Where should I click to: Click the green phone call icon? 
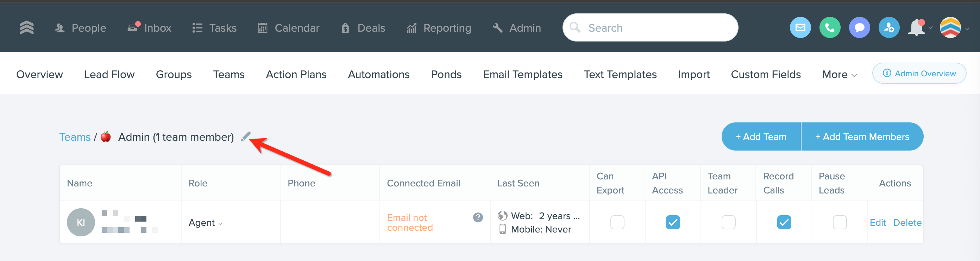[830, 28]
